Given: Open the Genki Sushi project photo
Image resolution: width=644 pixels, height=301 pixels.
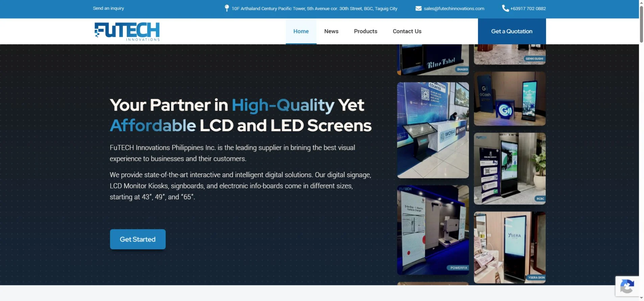Looking at the screenshot, I should coord(510,54).
